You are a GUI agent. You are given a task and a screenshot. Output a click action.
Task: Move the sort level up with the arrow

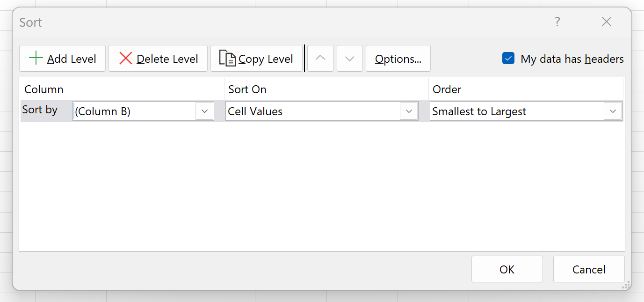[x=320, y=59]
